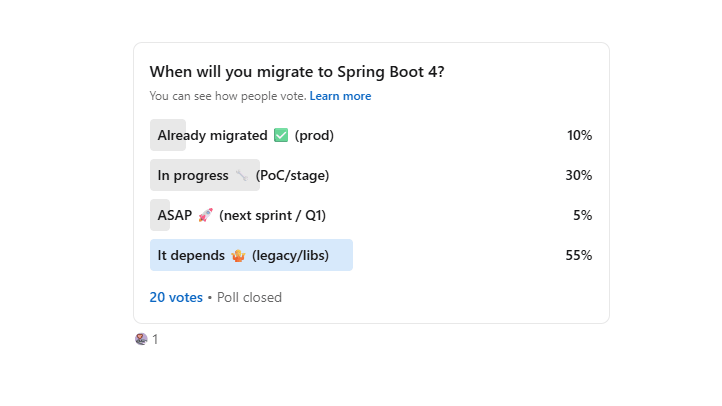Click the shrug emoji beside It depends
This screenshot has height=406, width=722.
[238, 255]
